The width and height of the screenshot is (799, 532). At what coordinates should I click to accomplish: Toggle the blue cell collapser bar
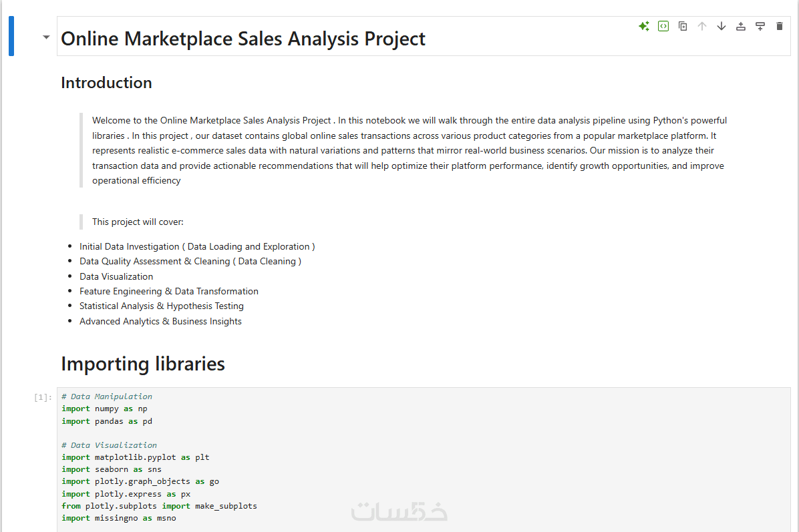pyautogui.click(x=11, y=36)
